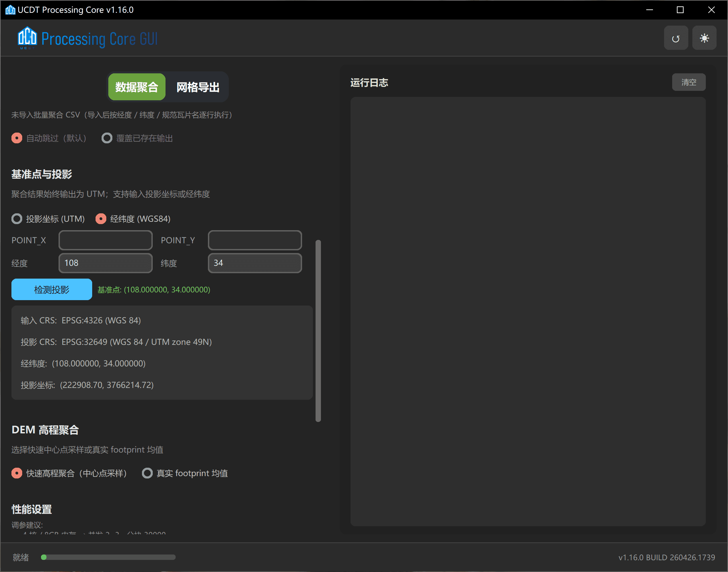Choose 投影坐标 (UTM) input mode
728x572 pixels.
click(48, 219)
